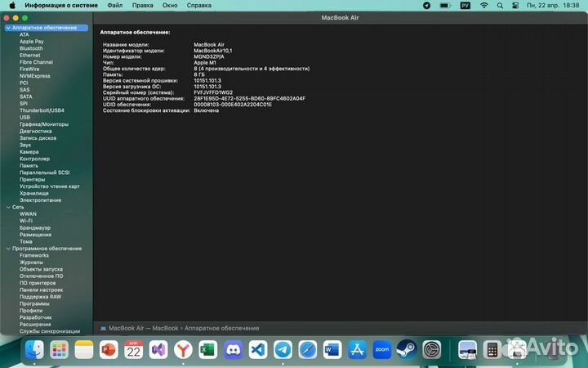Open Spotlight search magnifier
The height and width of the screenshot is (368, 588).
tap(500, 6)
